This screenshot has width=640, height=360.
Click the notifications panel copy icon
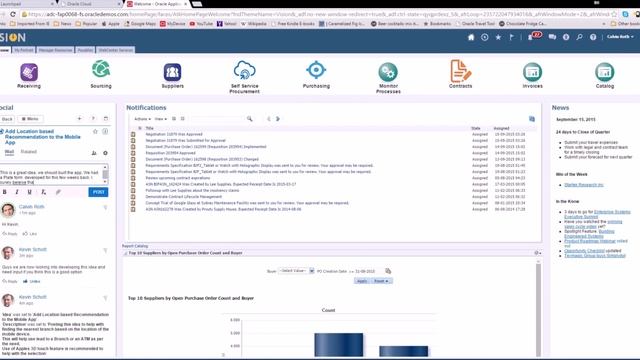point(532,119)
